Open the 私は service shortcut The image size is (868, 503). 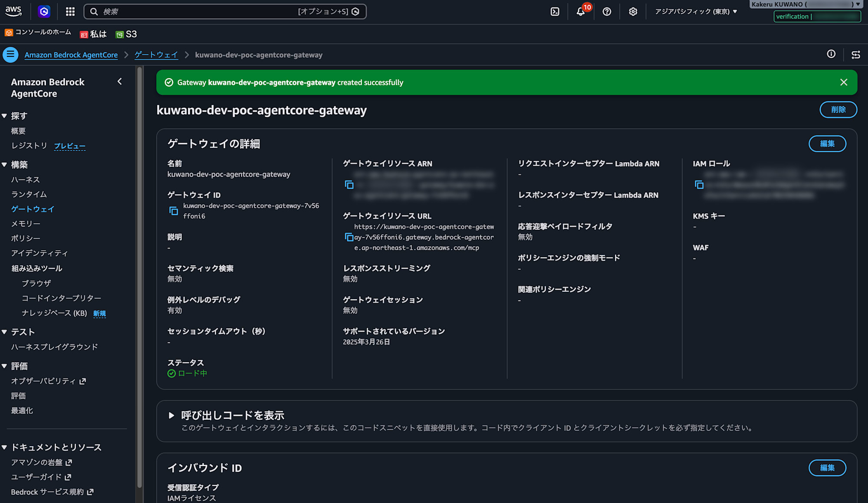[x=93, y=34]
